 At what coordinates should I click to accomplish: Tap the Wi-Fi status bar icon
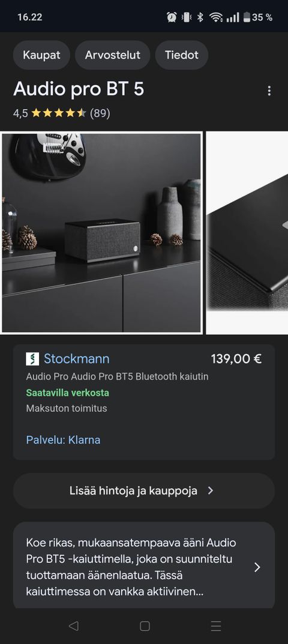[x=215, y=17]
